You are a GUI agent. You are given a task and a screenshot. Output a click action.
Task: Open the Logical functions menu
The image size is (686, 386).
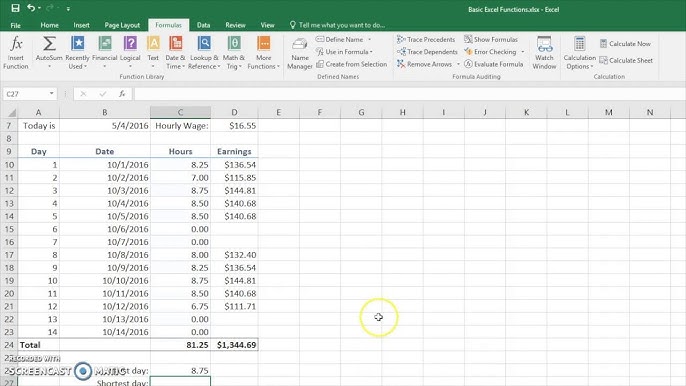click(130, 53)
